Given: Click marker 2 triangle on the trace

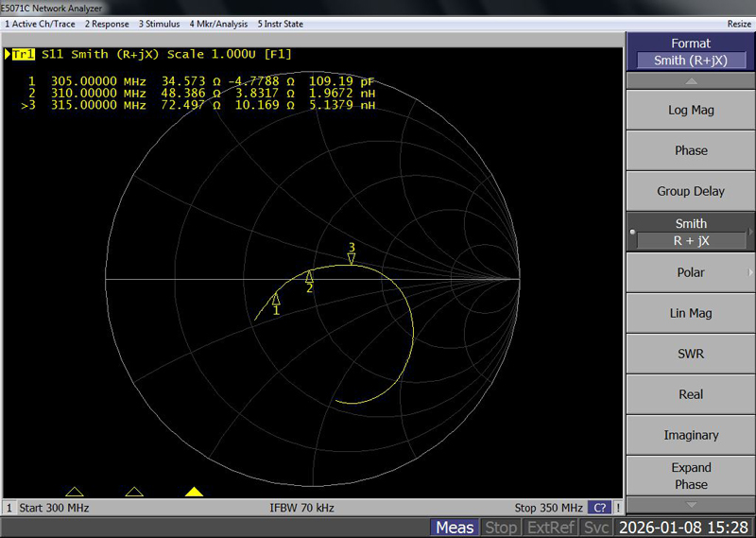Looking at the screenshot, I should (x=309, y=276).
